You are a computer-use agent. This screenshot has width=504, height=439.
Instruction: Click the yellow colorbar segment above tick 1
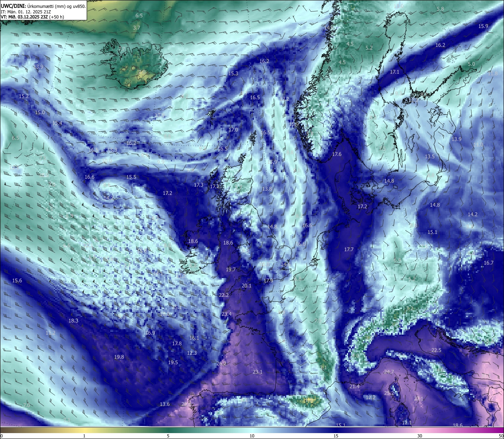[84, 429]
